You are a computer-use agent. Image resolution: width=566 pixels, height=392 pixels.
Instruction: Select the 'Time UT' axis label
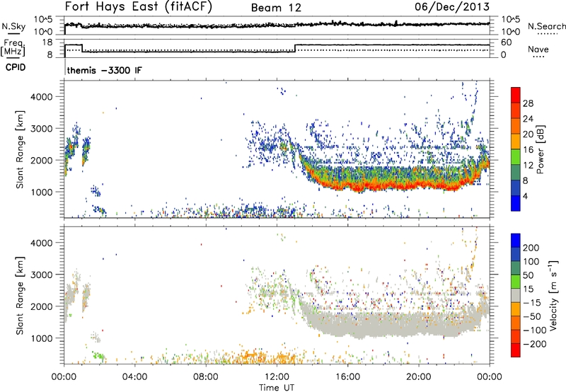(x=277, y=388)
